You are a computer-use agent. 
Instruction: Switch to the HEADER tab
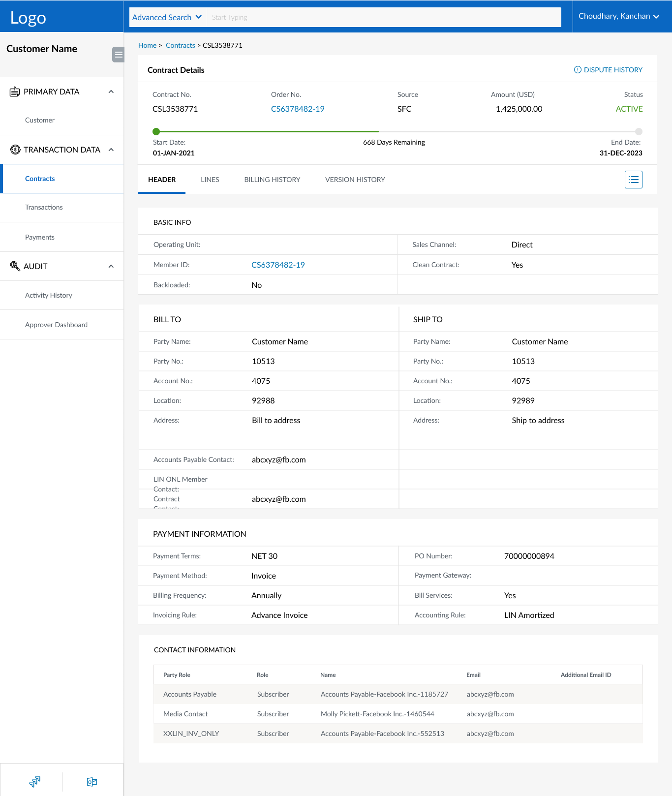click(162, 180)
